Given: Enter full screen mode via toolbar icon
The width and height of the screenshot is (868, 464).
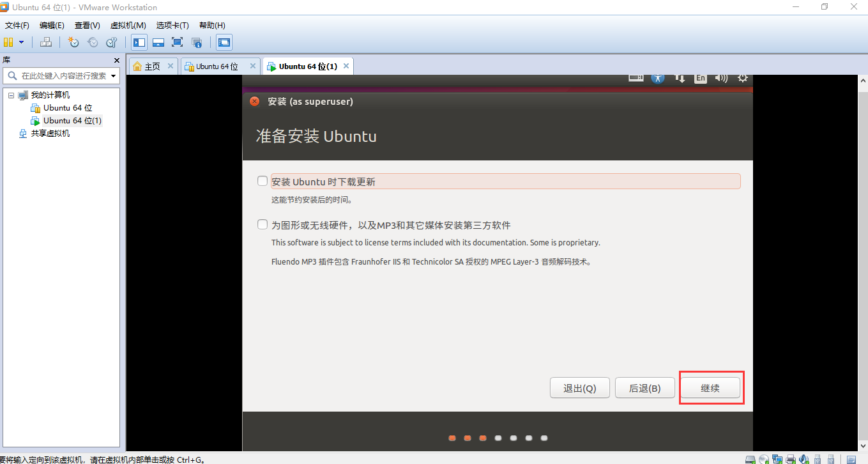Looking at the screenshot, I should point(178,42).
